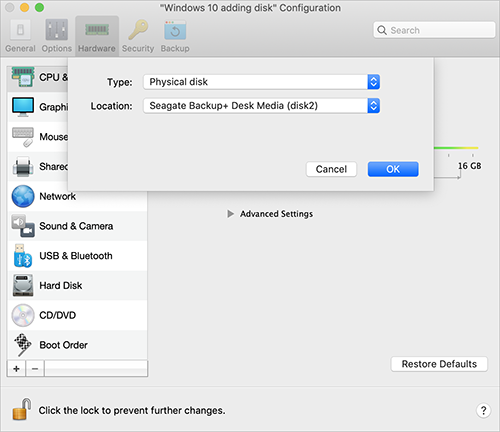The width and height of the screenshot is (500, 432).
Task: Click the green zoom window button
Action: click(x=39, y=7)
